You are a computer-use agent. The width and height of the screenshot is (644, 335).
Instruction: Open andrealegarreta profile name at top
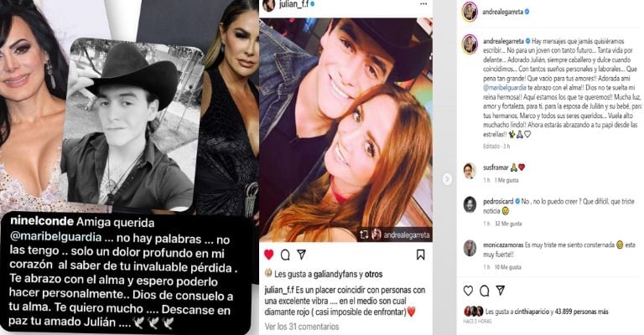click(503, 13)
